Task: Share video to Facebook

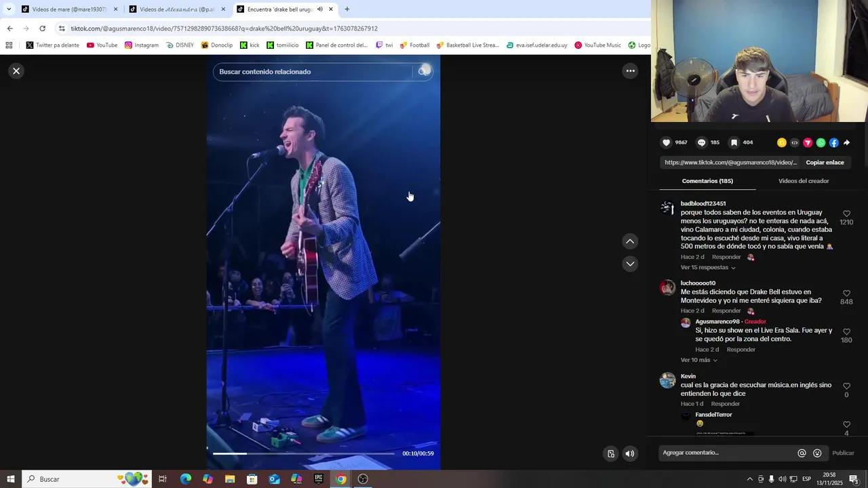Action: (x=833, y=142)
